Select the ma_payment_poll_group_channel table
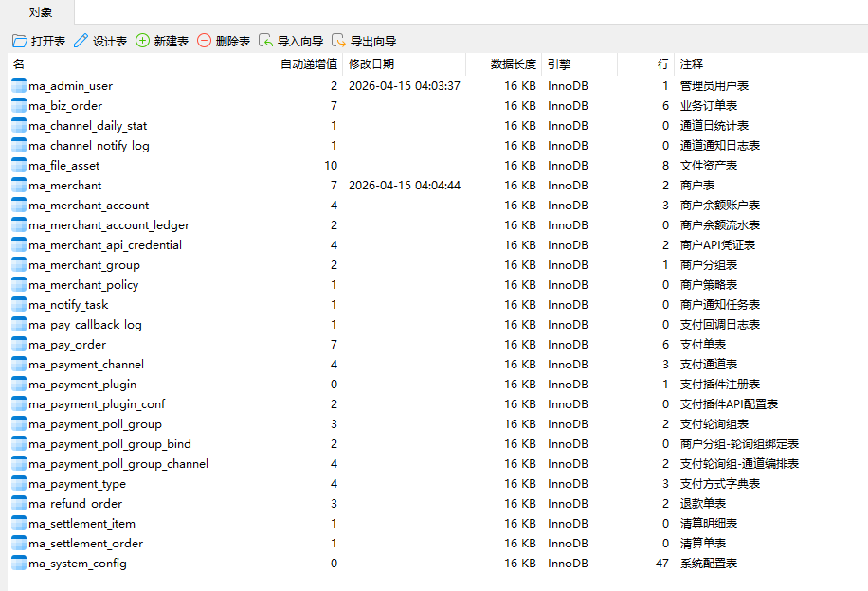 coord(118,464)
